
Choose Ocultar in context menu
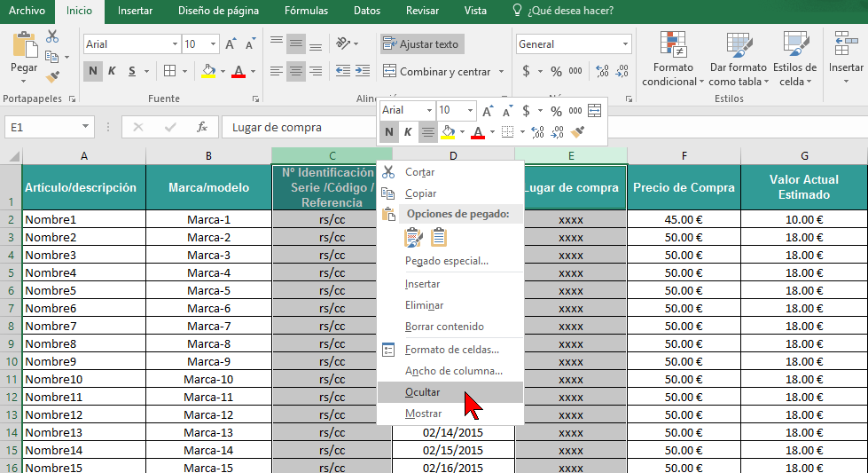click(450, 392)
